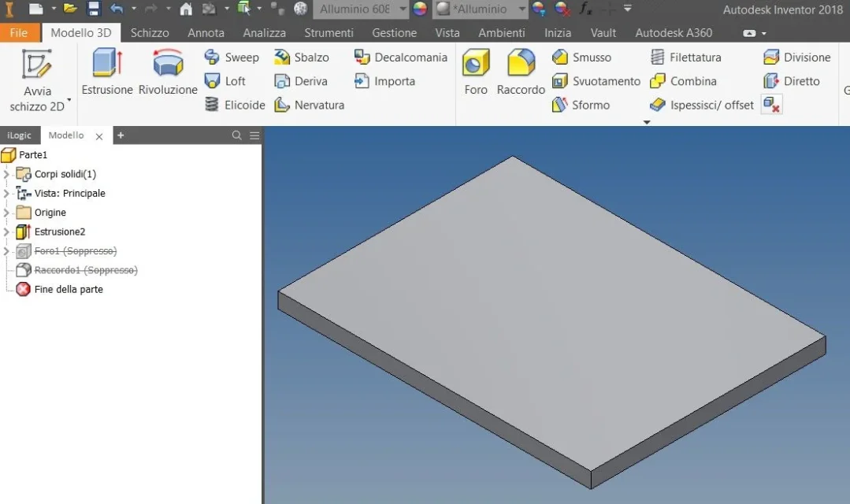Click the Ispessisci/offset tool
Viewport: 850px width, 504px height.
(x=702, y=105)
